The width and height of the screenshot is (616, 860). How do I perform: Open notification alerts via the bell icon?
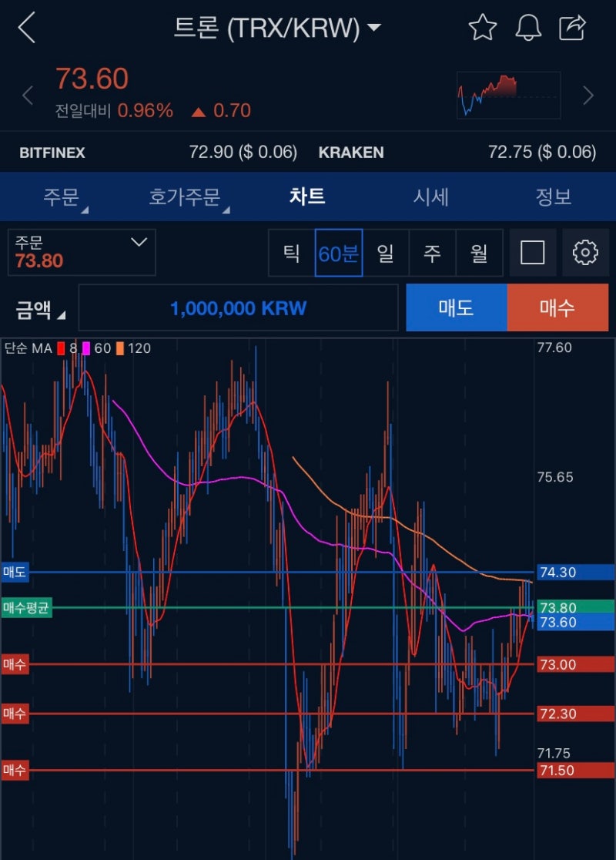pos(527,26)
